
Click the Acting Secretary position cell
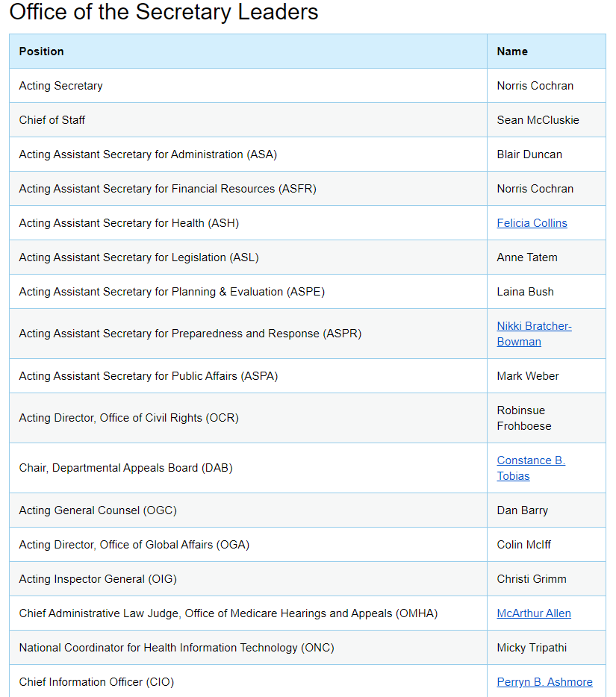pos(248,86)
